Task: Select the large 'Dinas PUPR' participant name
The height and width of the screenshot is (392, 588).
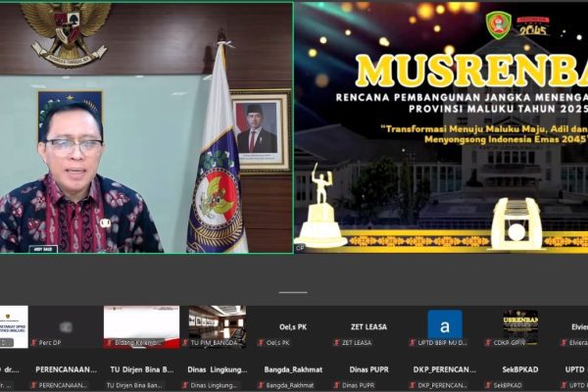Action: pos(368,369)
